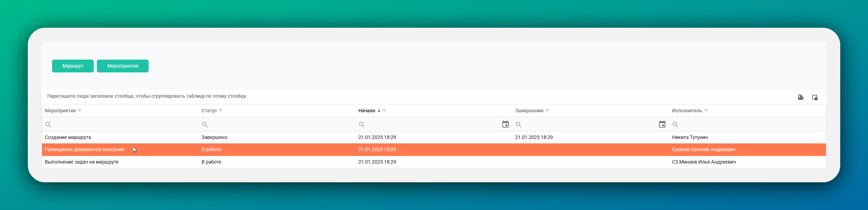Open the column chooser icon
The image size is (868, 210).
(815, 97)
